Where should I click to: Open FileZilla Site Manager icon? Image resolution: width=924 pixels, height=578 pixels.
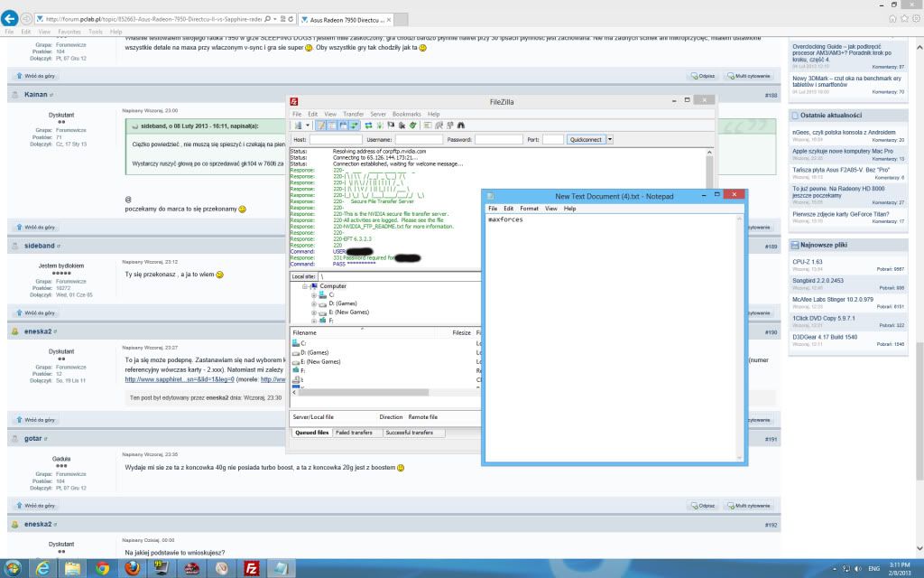298,126
